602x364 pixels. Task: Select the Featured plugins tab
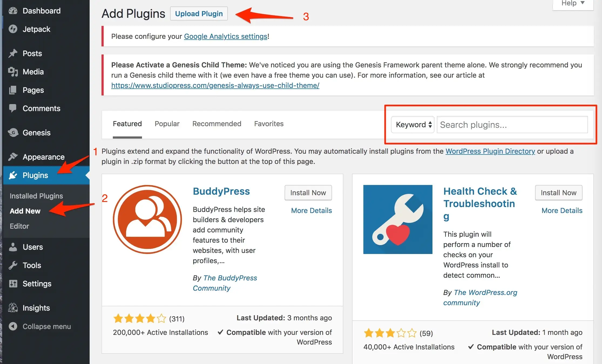[x=127, y=123]
